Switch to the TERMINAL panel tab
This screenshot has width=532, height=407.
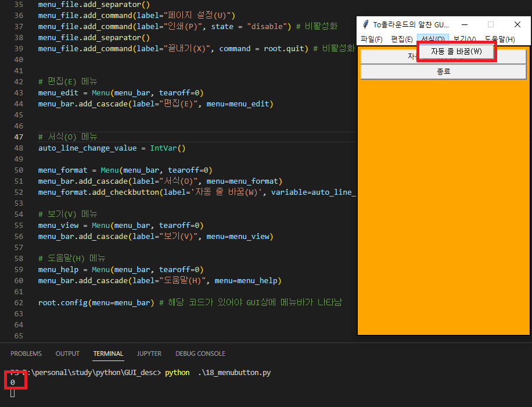[108, 354]
